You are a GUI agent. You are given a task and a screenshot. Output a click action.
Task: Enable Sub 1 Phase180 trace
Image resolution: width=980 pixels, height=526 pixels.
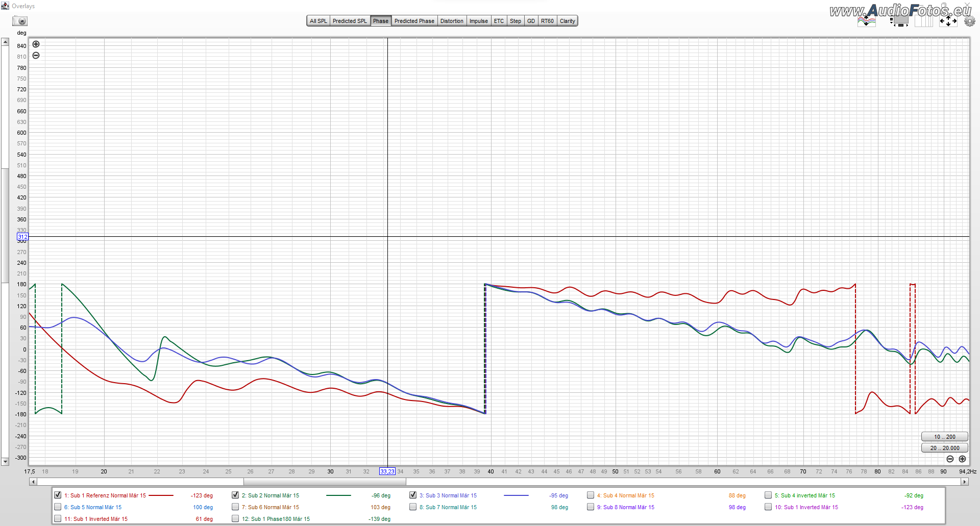pos(235,518)
